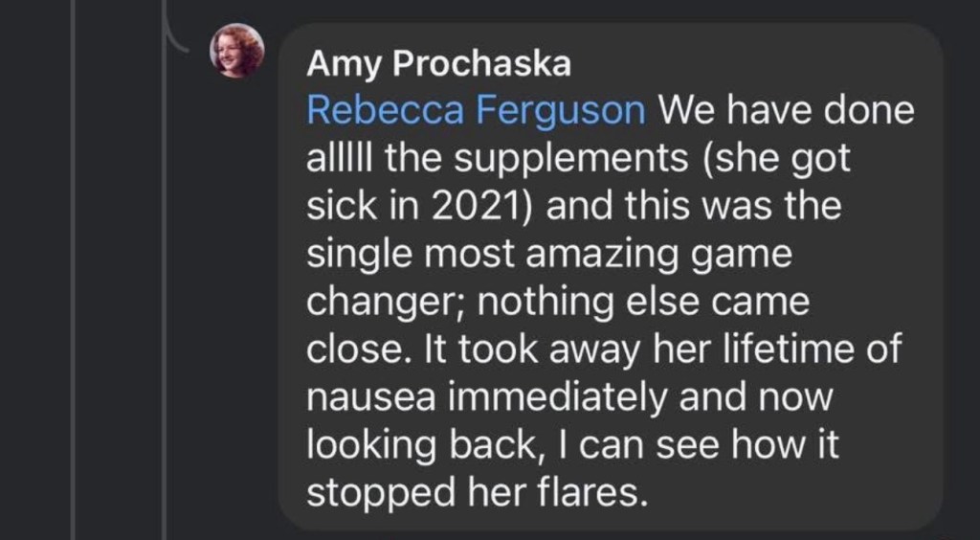The image size is (980, 540).
Task: Open the Rebecca Ferguson mention link
Action: point(476,111)
